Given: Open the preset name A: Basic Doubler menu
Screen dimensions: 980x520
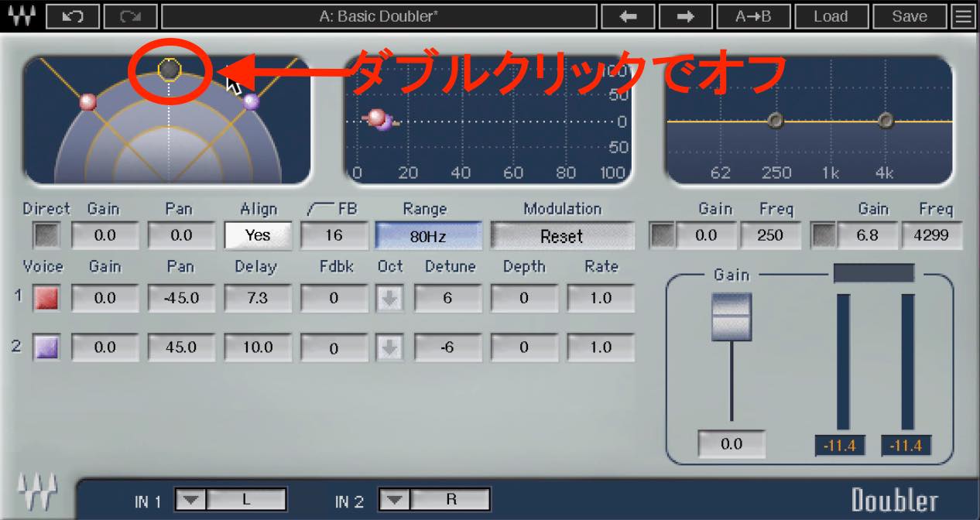Looking at the screenshot, I should pyautogui.click(x=379, y=15).
